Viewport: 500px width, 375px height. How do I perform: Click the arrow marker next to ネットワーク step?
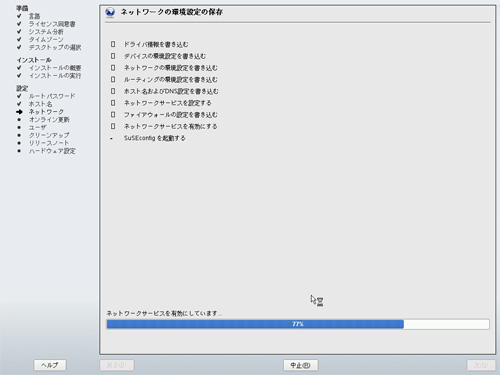pos(19,112)
